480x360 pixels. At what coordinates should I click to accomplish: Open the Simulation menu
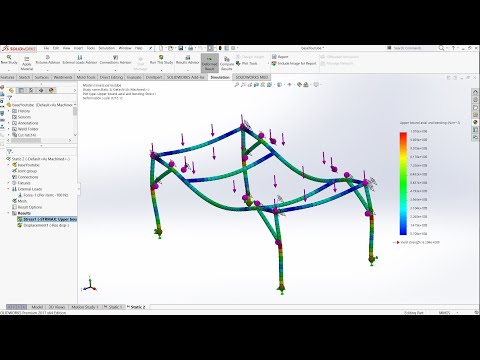pyautogui.click(x=106, y=48)
